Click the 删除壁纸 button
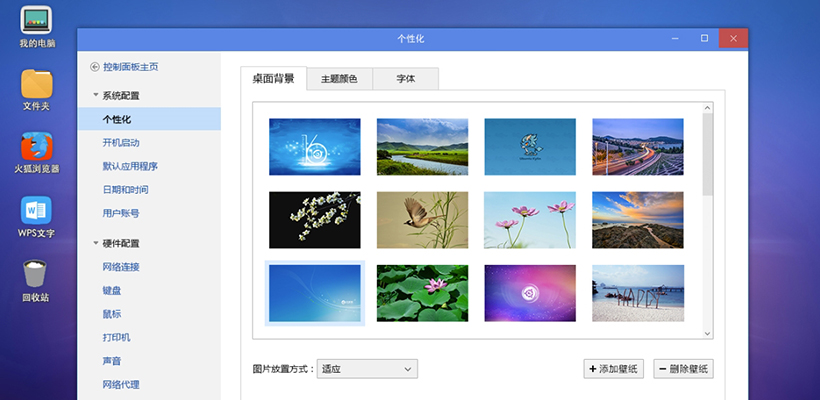 point(684,369)
